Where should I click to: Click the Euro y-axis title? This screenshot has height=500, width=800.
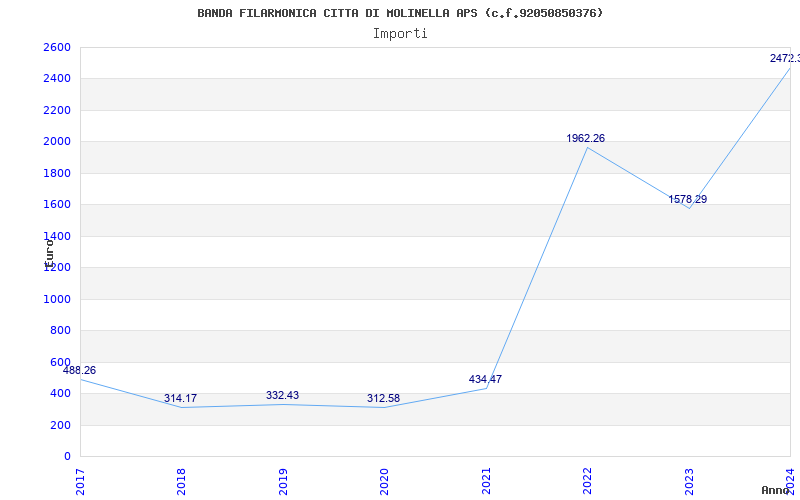(48, 250)
